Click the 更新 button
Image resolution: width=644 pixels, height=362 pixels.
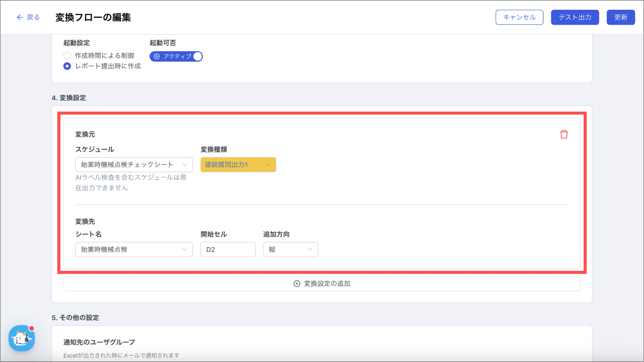(620, 17)
